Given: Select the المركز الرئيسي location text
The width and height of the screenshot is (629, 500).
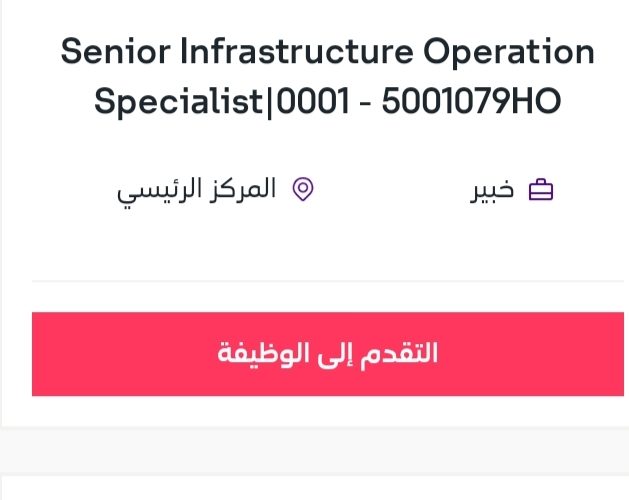Looking at the screenshot, I should tap(196, 191).
